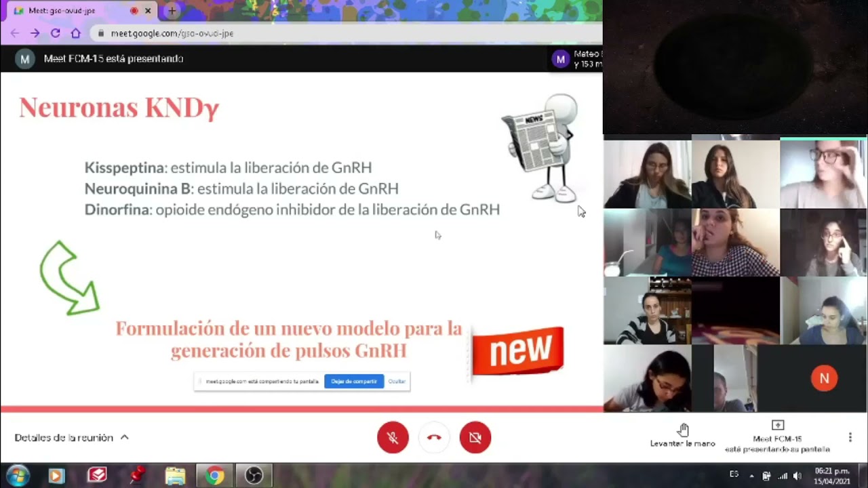868x488 pixels.
Task: Click the ES language indicator
Action: pos(734,474)
